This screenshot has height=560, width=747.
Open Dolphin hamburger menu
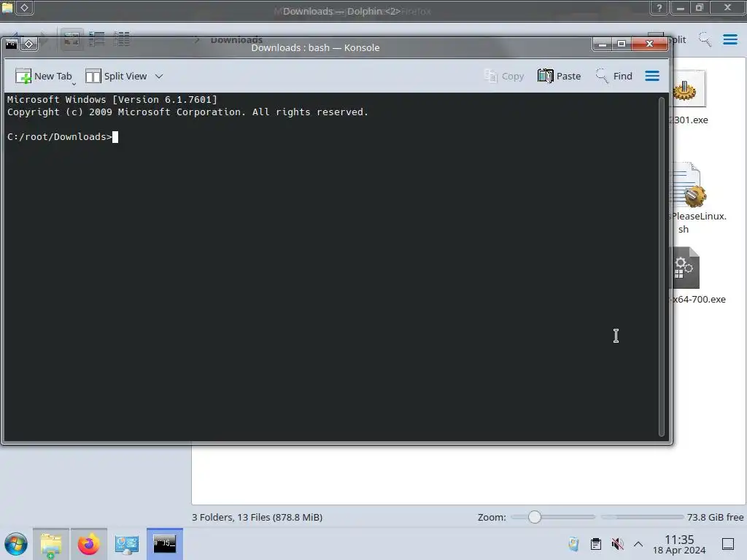tap(730, 39)
